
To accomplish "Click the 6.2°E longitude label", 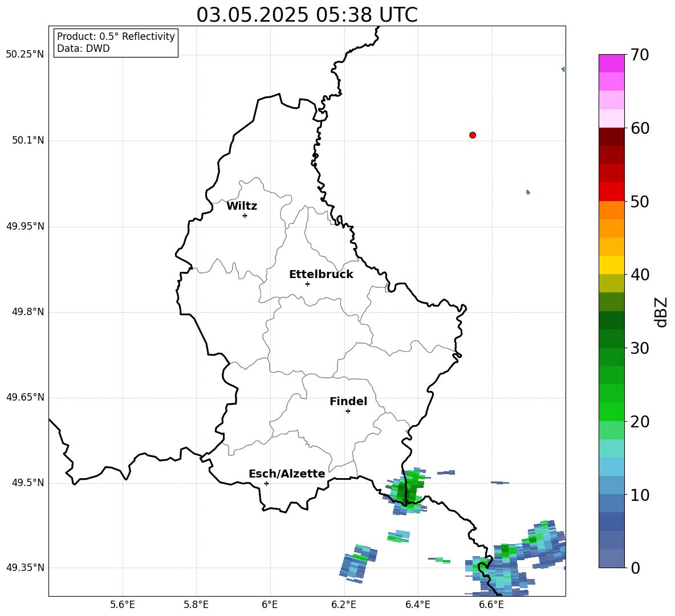I will [344, 605].
